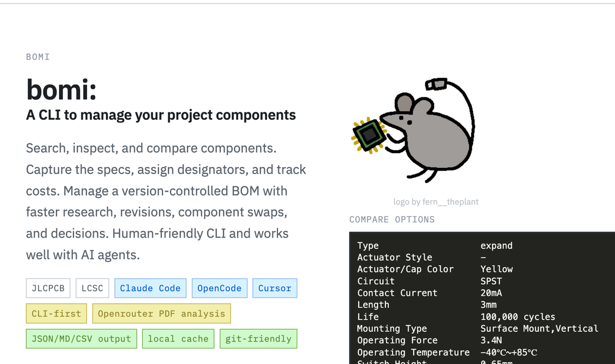Click the Claude Code badge
The image size is (615, 364).
150,288
